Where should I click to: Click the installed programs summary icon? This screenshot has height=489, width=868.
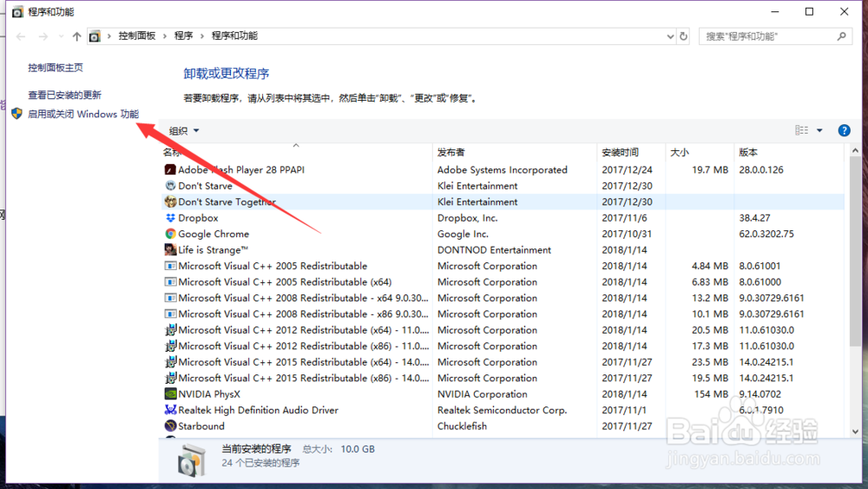point(192,459)
